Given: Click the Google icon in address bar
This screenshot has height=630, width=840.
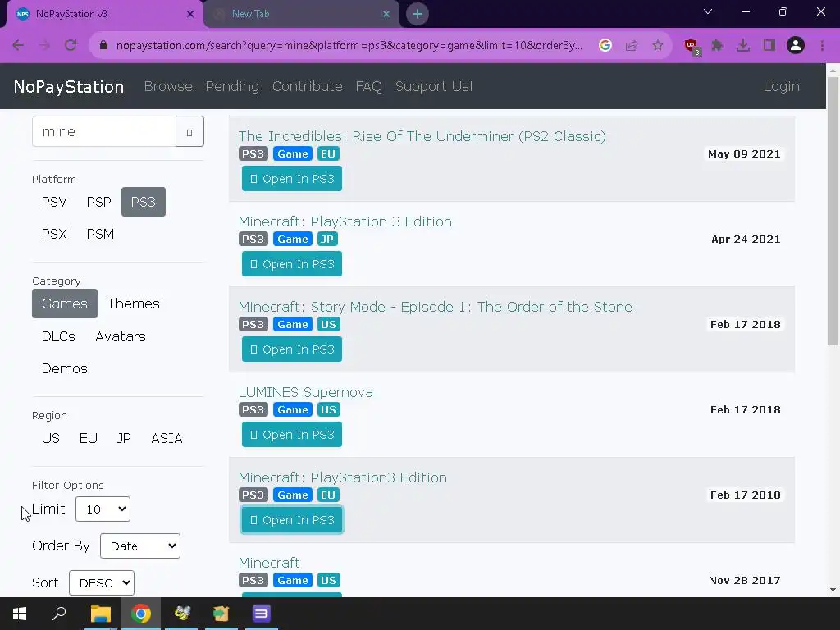Looking at the screenshot, I should [x=605, y=46].
